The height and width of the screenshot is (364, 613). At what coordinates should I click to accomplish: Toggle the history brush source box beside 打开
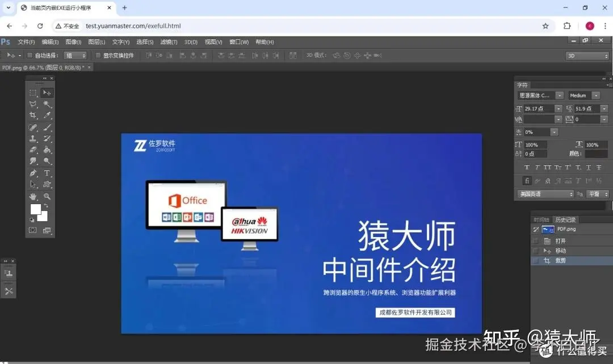536,242
